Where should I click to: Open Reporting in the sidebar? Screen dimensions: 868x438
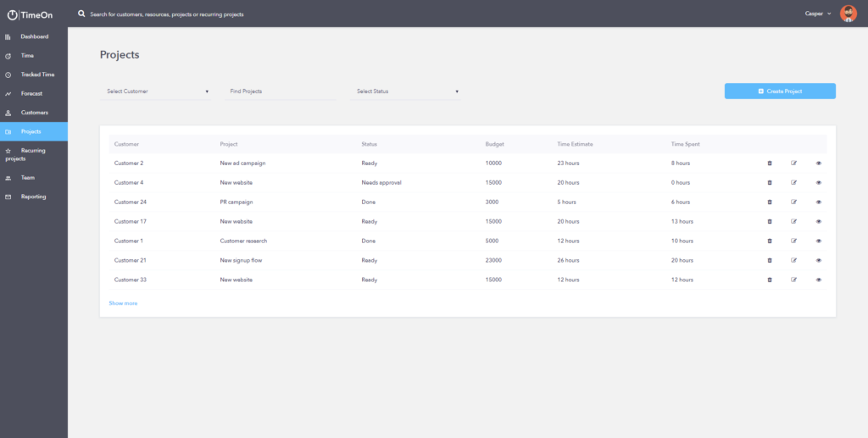tap(34, 197)
